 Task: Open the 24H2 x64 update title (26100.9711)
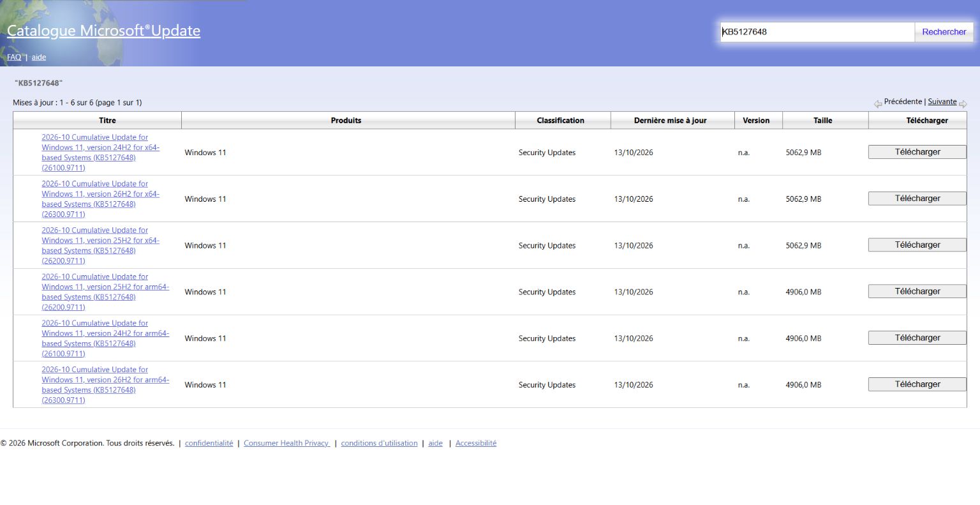coord(101,153)
